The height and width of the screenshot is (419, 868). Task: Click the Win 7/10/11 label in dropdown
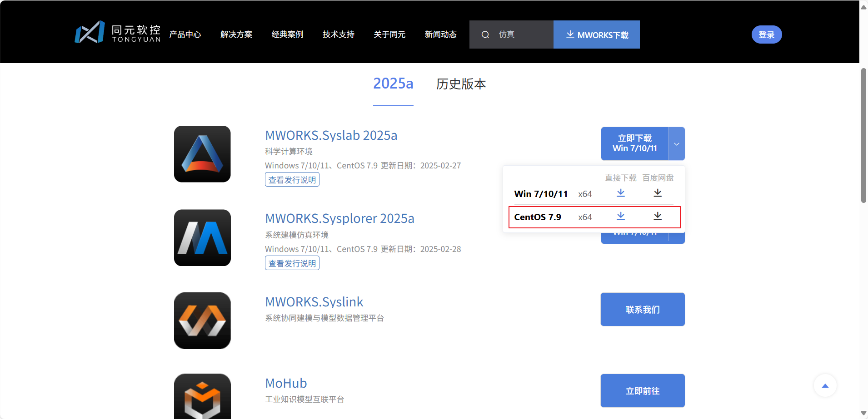(541, 194)
